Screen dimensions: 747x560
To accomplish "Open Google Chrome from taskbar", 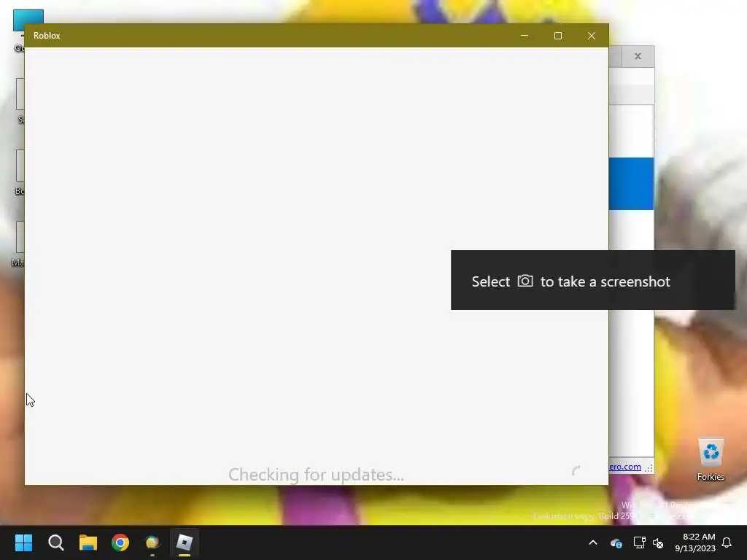I will tap(120, 542).
